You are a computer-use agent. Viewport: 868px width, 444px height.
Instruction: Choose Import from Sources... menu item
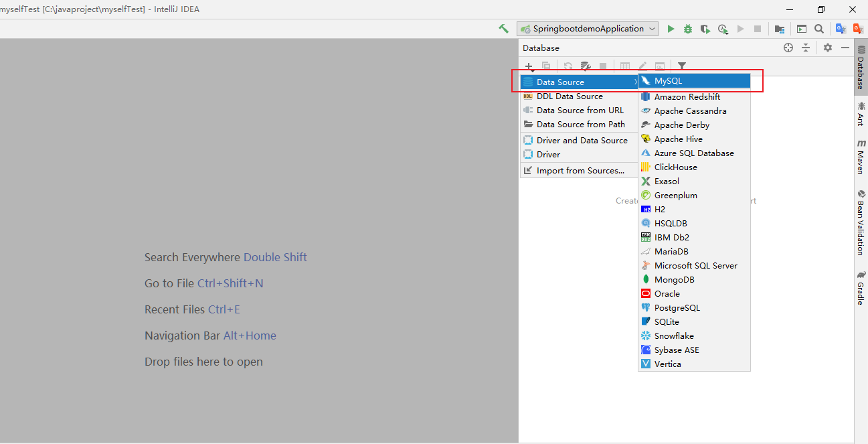[579, 170]
